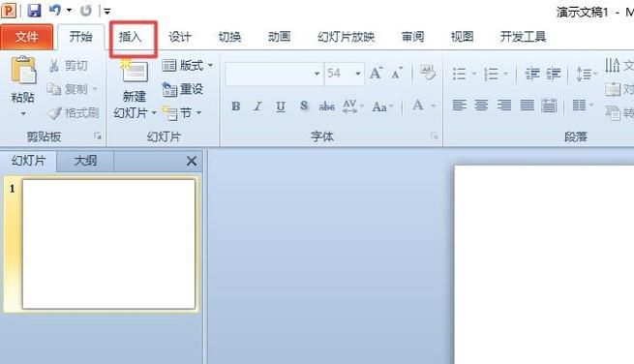
Task: Increase list indent level
Action: pyautogui.click(x=554, y=74)
